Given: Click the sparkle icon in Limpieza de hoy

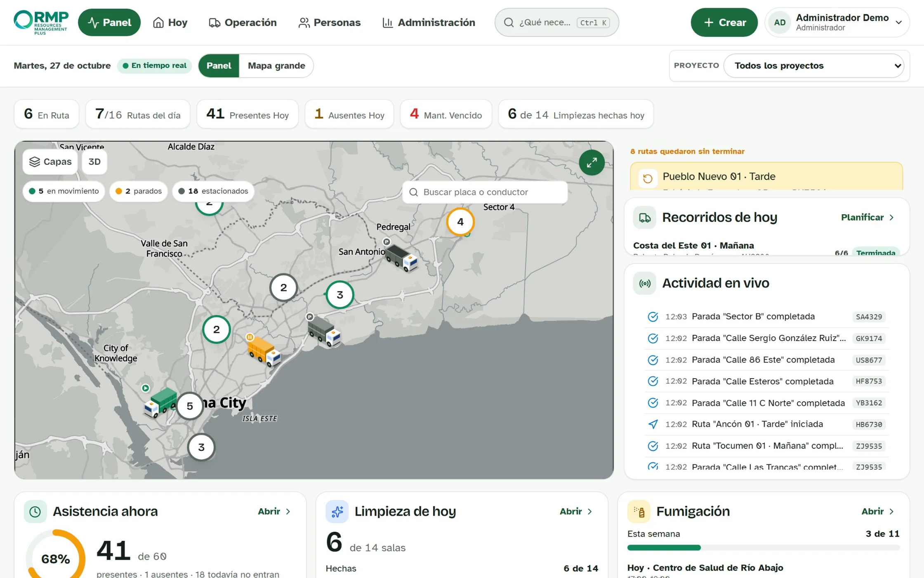Looking at the screenshot, I should point(337,512).
